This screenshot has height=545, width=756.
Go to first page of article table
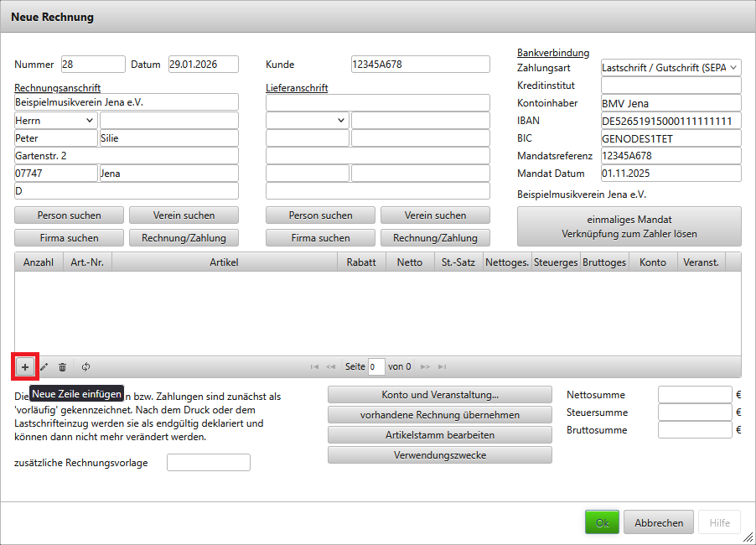coord(314,366)
